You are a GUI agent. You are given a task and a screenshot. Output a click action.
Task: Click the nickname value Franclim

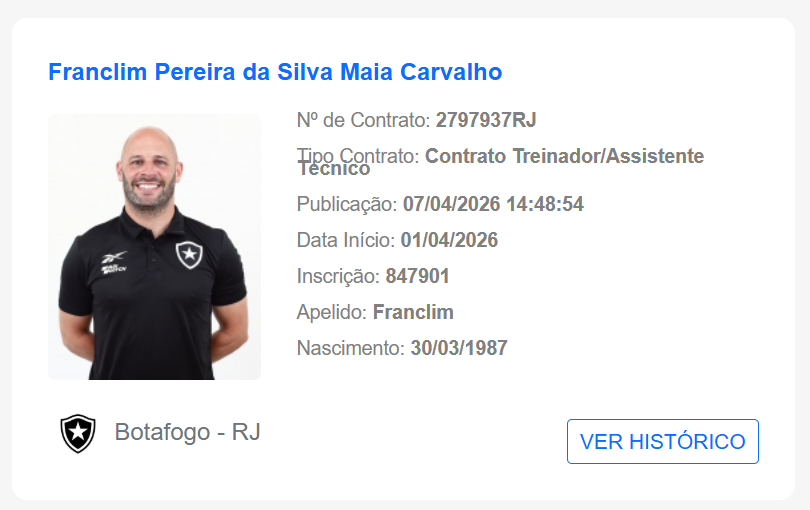(413, 312)
